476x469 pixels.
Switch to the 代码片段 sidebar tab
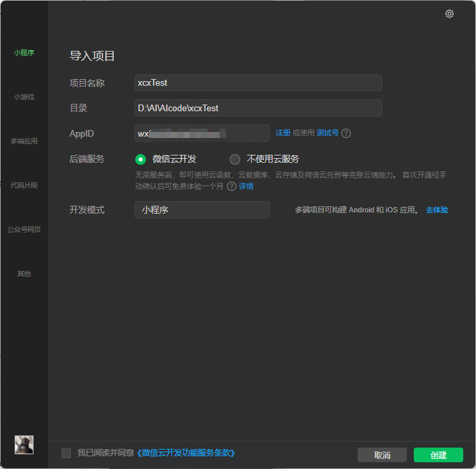pyautogui.click(x=24, y=186)
